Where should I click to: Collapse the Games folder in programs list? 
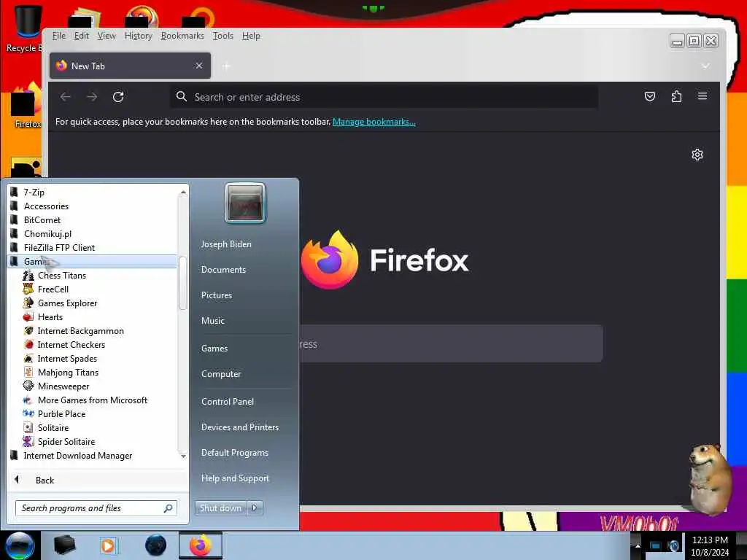pos(92,262)
